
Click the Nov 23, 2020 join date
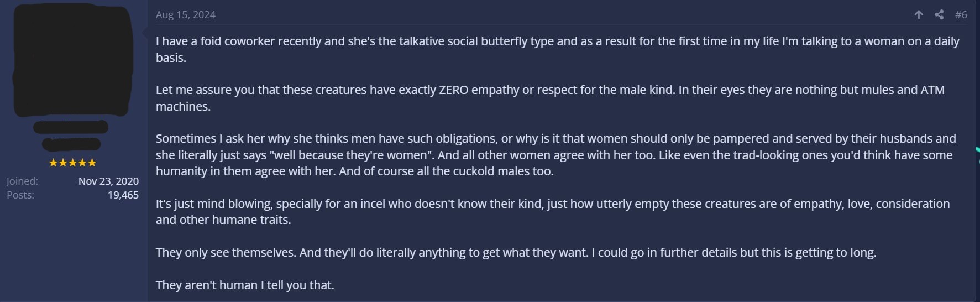coord(108,181)
